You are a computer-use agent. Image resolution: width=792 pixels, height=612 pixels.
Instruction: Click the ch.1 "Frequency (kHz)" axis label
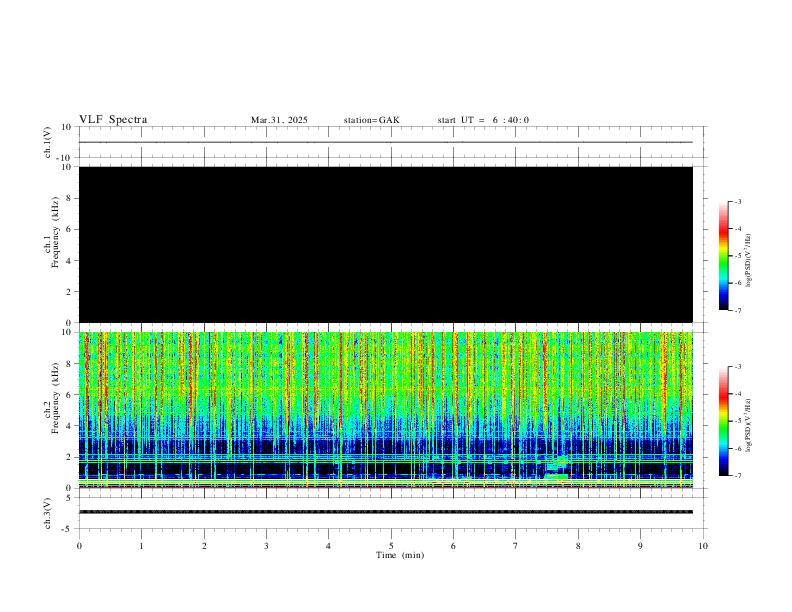(55, 232)
